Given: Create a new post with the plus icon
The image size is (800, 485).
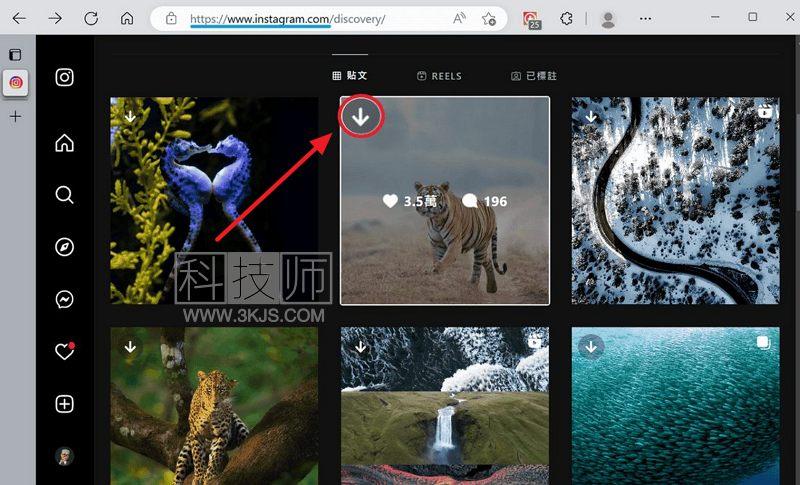Looking at the screenshot, I should (64, 404).
